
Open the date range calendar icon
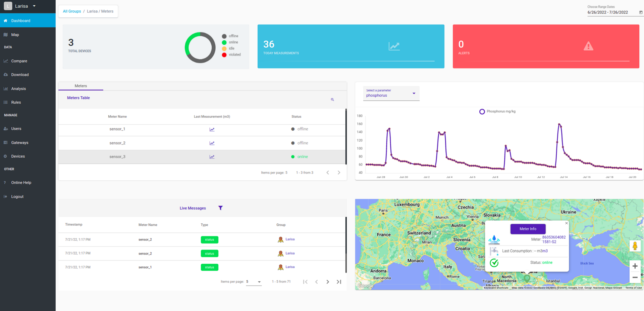tap(641, 12)
